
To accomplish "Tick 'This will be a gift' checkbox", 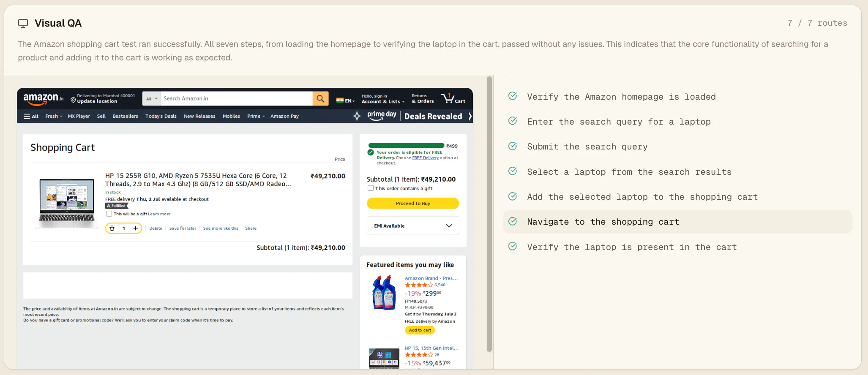I will (109, 214).
